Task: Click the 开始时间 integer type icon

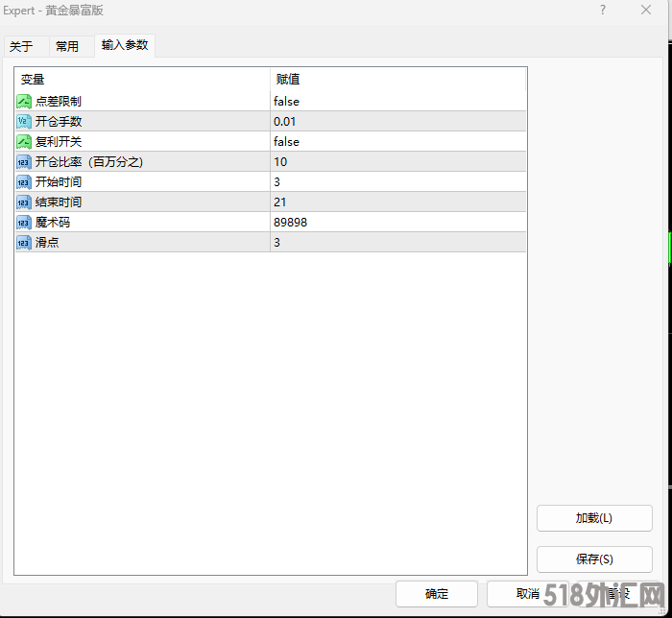Action: pyautogui.click(x=24, y=181)
